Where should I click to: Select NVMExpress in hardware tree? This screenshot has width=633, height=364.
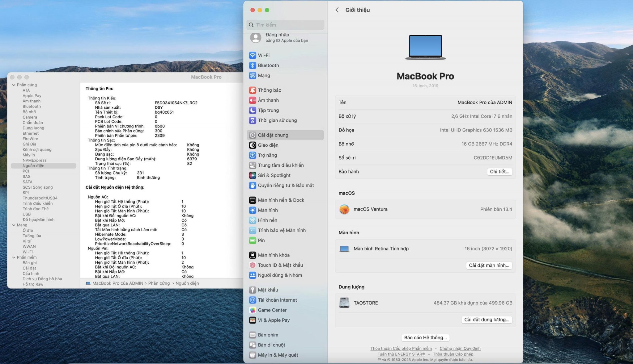(x=34, y=161)
